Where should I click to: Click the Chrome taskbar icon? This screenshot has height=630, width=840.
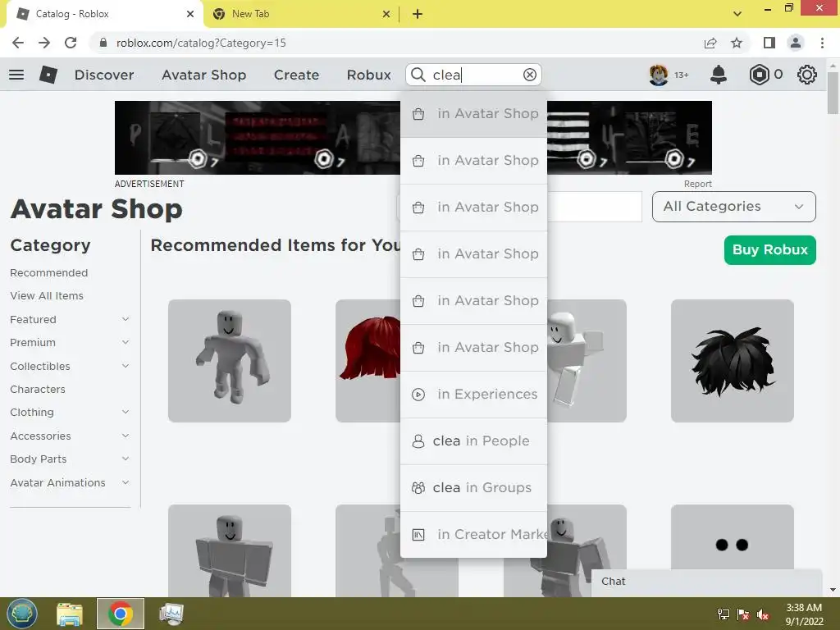tap(121, 614)
